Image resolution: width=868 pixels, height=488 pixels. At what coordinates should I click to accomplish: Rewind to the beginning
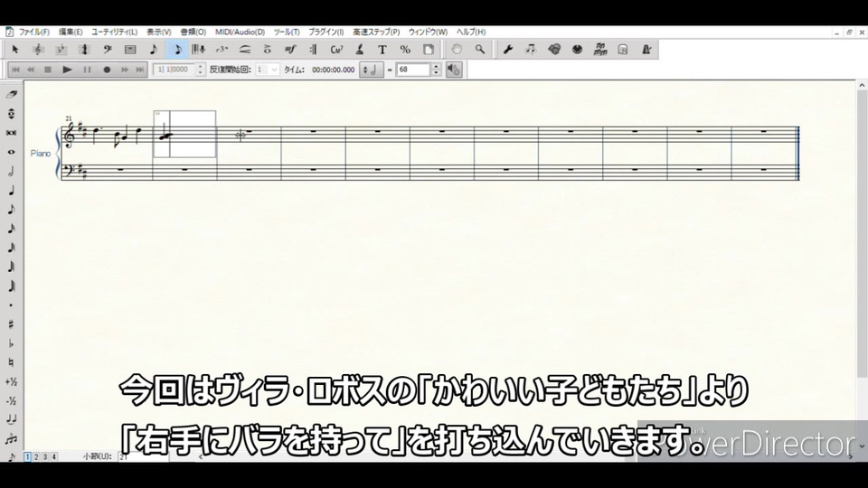click(15, 70)
